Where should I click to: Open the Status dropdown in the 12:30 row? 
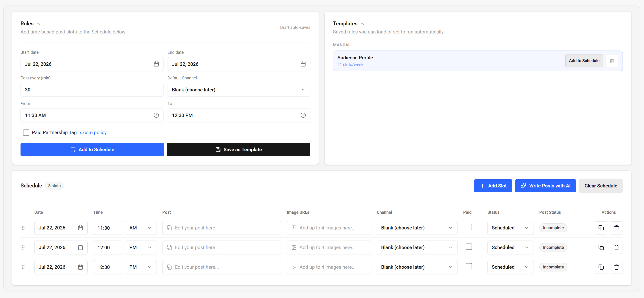point(510,267)
